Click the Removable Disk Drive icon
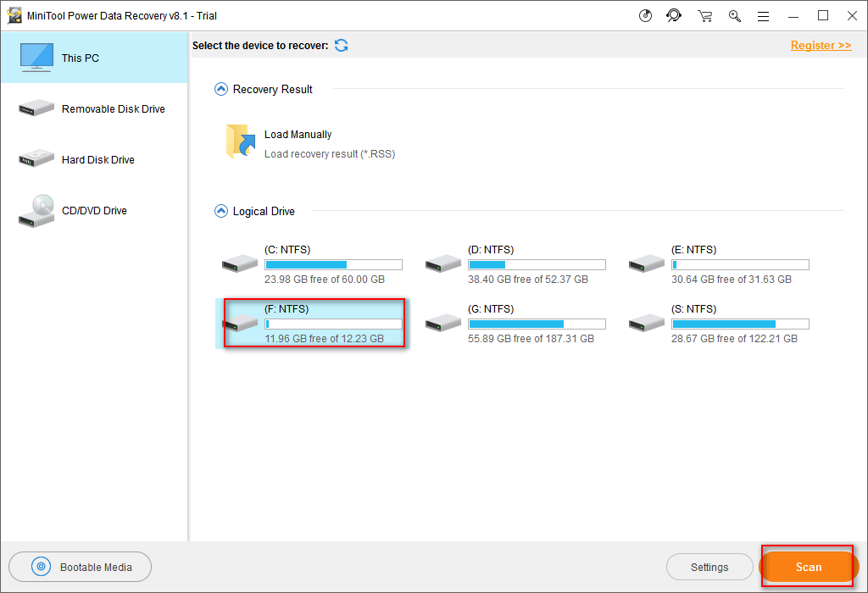The image size is (868, 593). coord(36,108)
